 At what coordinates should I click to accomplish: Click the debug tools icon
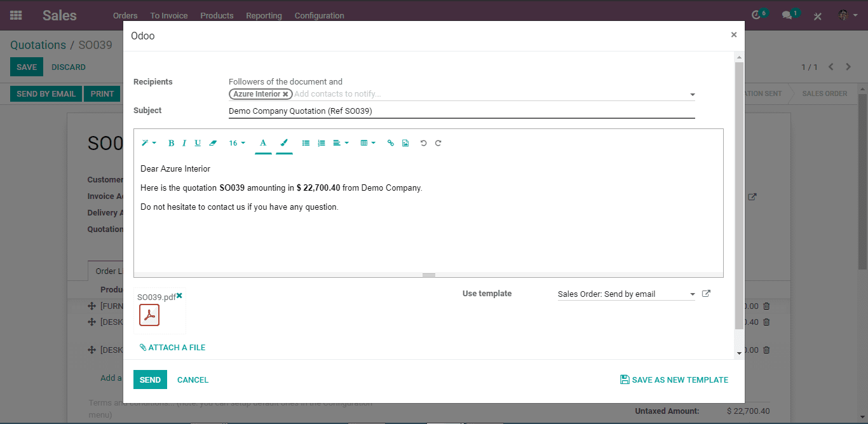coord(818,16)
